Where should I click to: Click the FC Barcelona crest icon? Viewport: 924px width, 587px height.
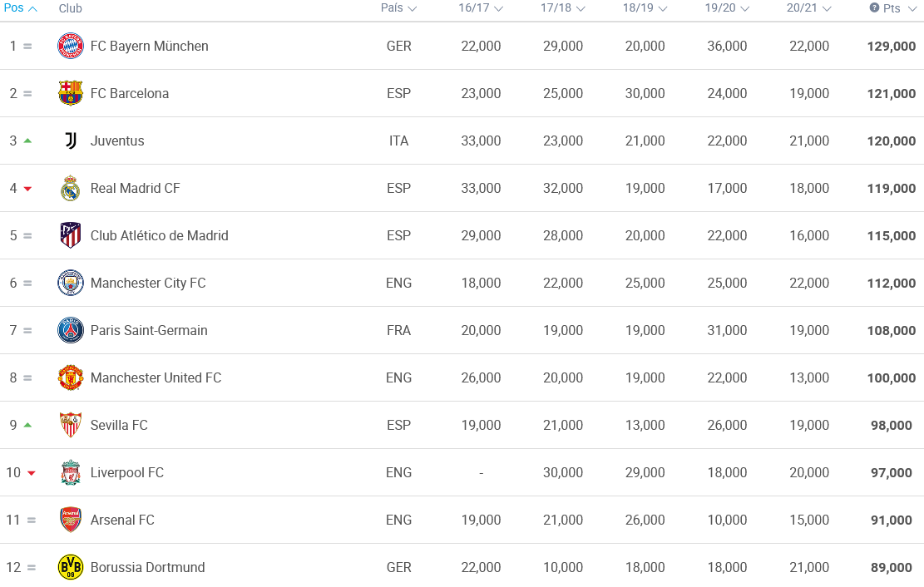point(71,93)
